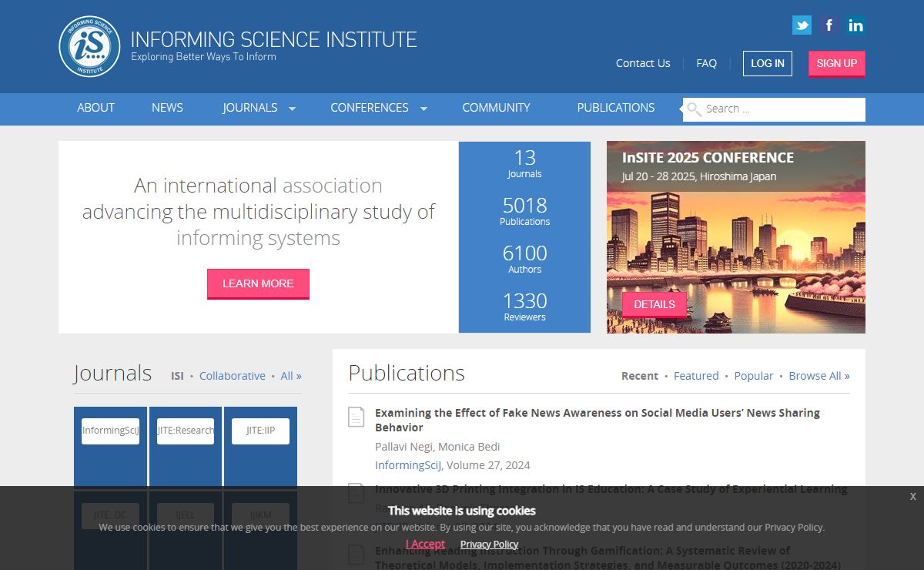
Task: Click the 5018 Publications statistic
Action: coord(524,211)
